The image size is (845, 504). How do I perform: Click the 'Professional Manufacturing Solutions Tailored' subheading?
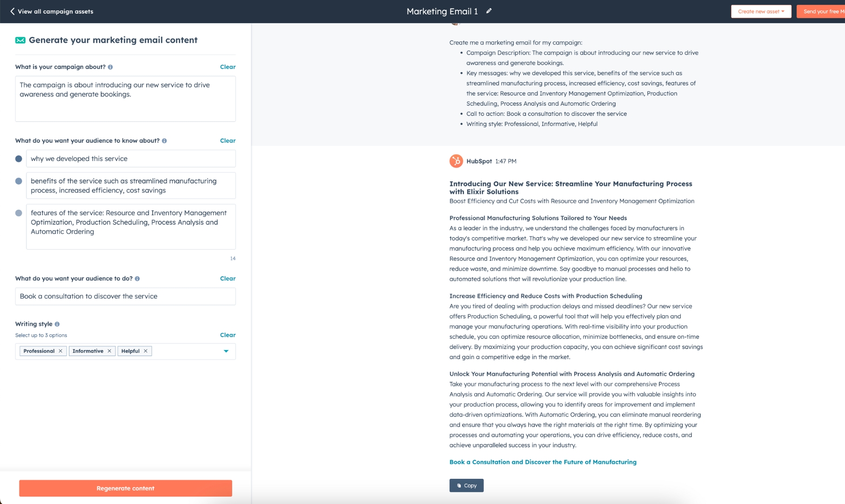(538, 218)
